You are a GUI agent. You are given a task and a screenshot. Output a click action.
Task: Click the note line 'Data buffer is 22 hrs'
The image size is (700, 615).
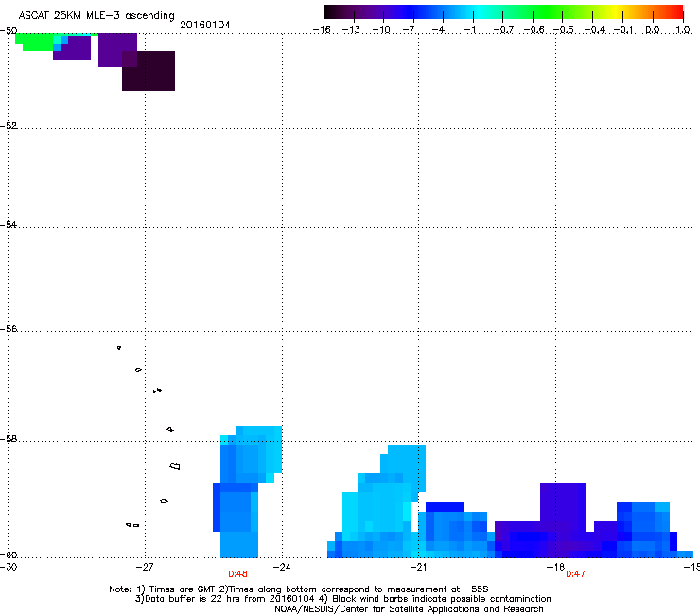[342, 599]
